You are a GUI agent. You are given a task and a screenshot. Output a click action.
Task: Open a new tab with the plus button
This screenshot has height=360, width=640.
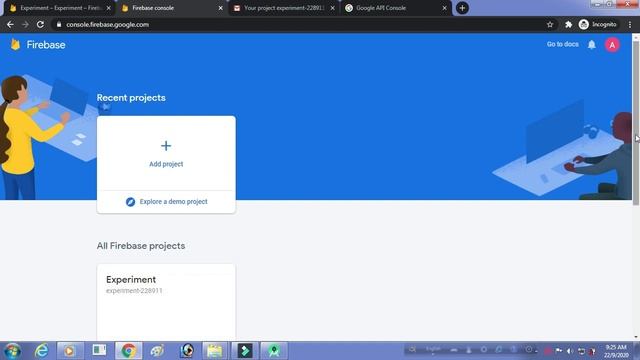pyautogui.click(x=462, y=8)
